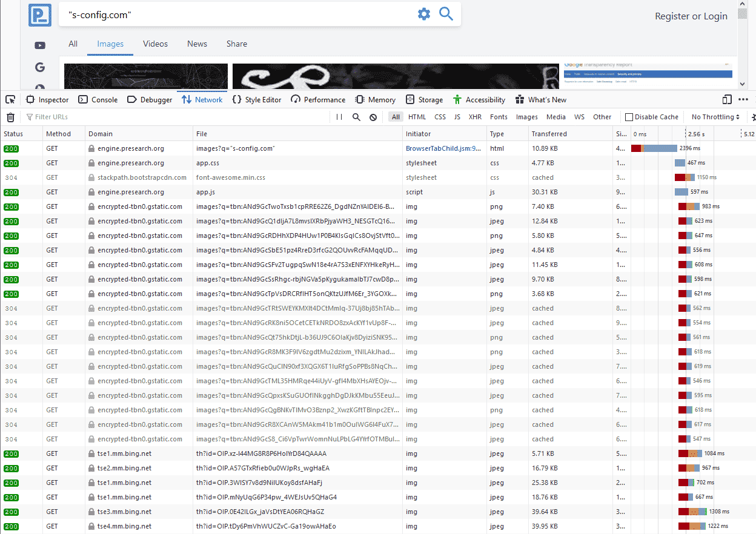The width and height of the screenshot is (756, 534).
Task: Open the What's New panel
Action: 541,100
